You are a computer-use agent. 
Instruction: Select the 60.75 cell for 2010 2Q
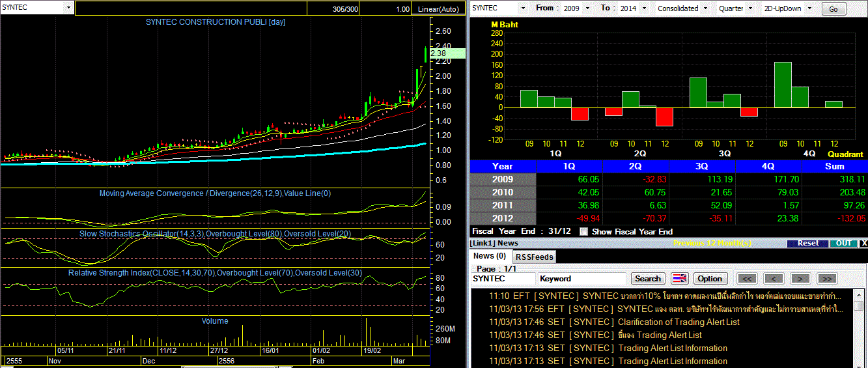click(636, 192)
